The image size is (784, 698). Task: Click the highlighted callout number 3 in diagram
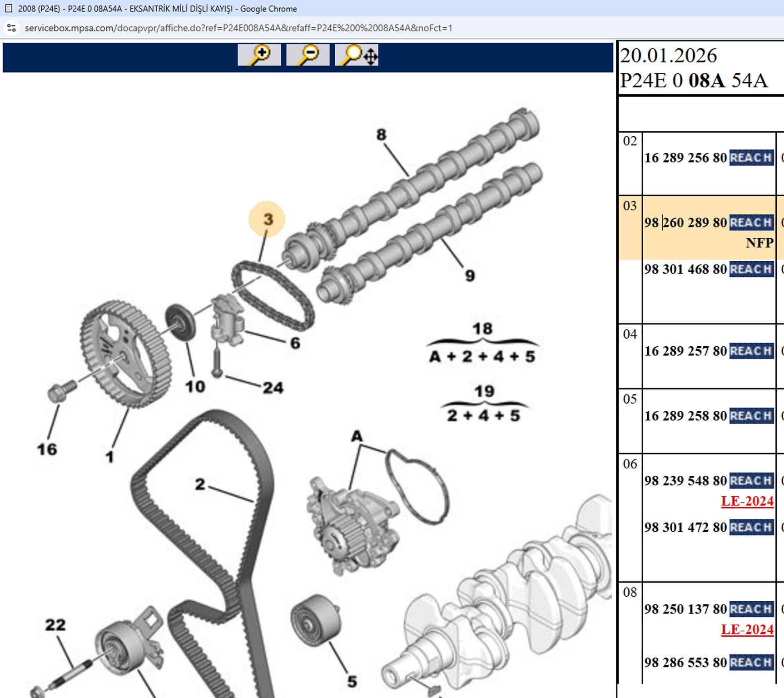pyautogui.click(x=268, y=219)
